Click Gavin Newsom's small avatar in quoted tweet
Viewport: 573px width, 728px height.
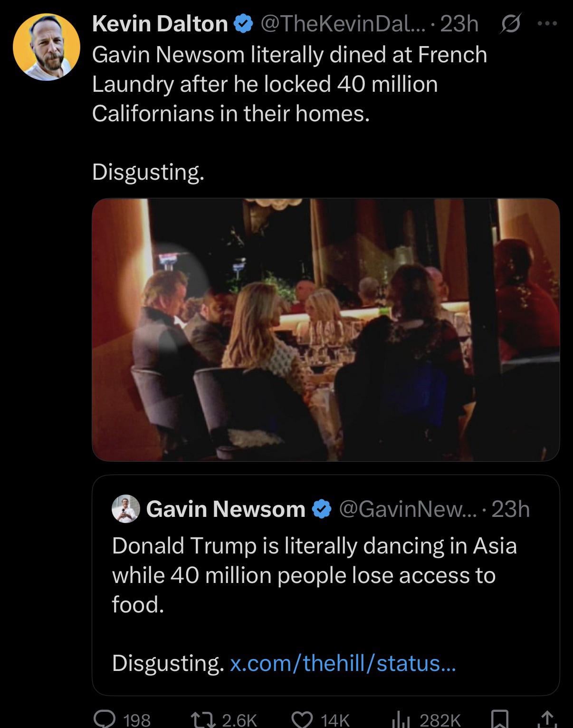tap(125, 509)
